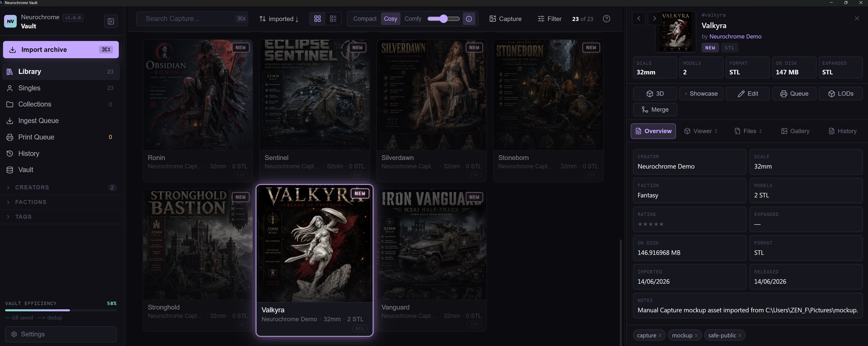868x346 pixels.
Task: Switch to the Gallery tab
Action: (795, 131)
